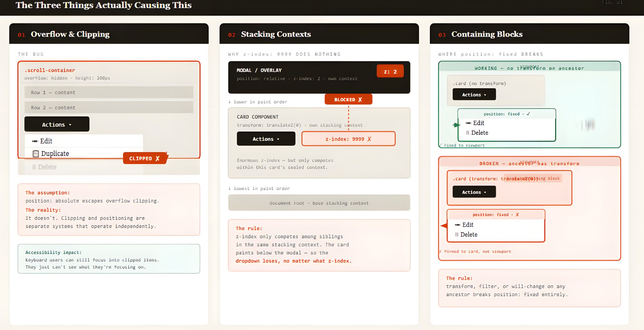Viewport: 644px width, 330px height.
Task: Click the clipboard icon next to Duplicate
Action: [36, 154]
